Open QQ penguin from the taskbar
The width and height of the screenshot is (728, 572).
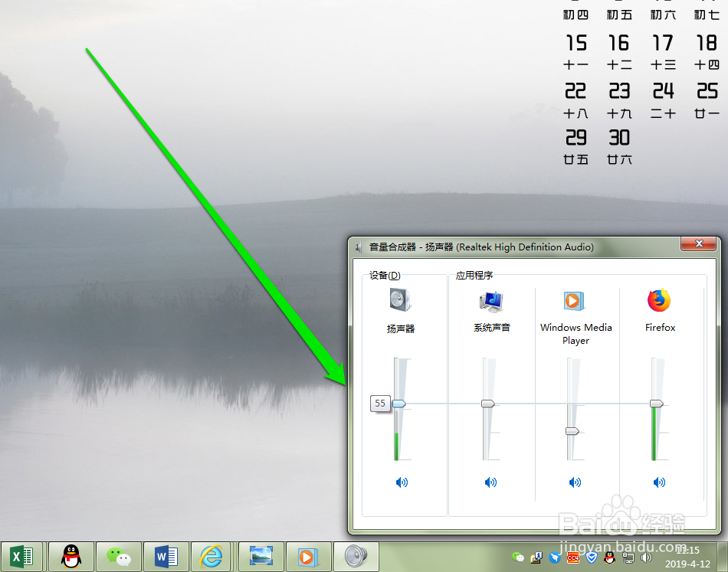[x=71, y=556]
